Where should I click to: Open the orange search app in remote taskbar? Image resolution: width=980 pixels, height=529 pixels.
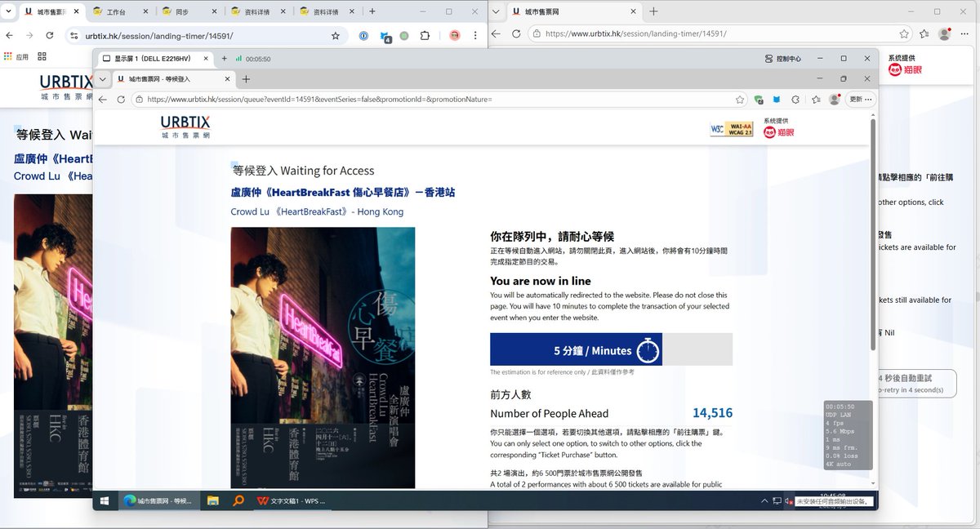pyautogui.click(x=238, y=500)
